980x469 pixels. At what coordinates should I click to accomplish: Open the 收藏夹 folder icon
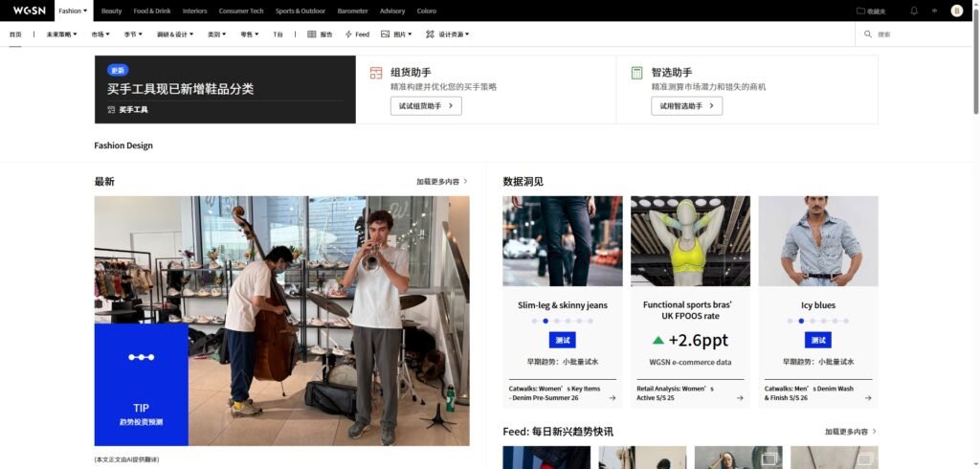(860, 11)
